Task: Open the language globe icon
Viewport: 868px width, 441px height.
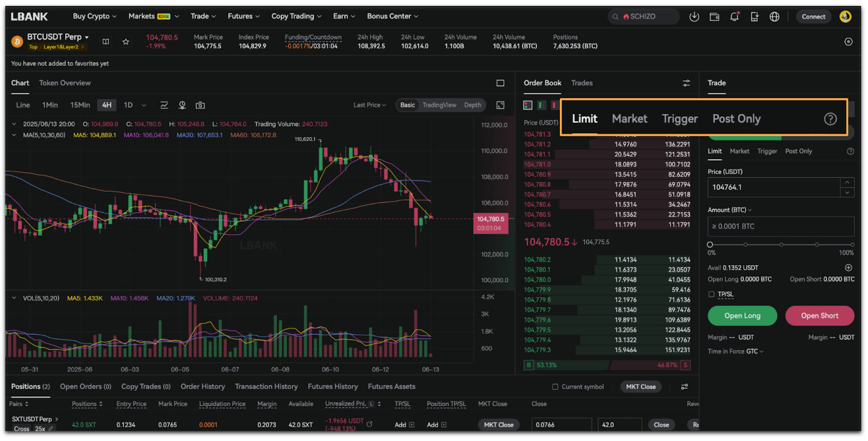Action: (774, 17)
